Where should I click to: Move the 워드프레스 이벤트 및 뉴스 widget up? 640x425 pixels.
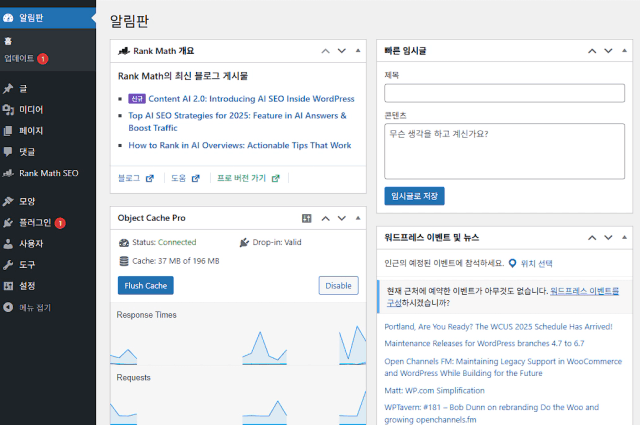[592, 238]
